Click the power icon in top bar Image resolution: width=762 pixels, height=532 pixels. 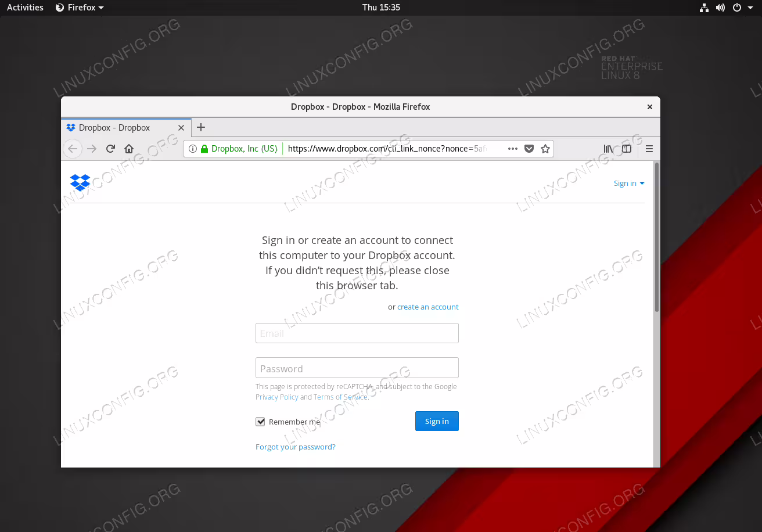coord(737,8)
